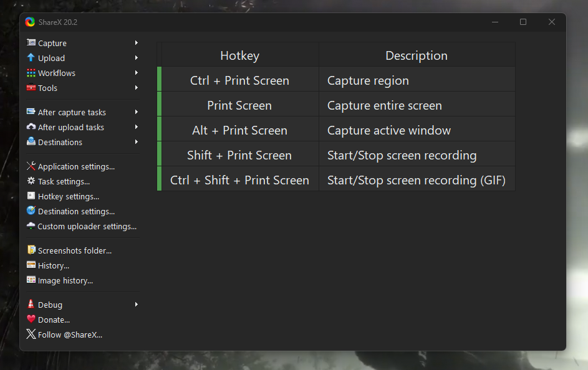
Task: Expand the Workflows submenu arrow
Action: pyautogui.click(x=137, y=73)
